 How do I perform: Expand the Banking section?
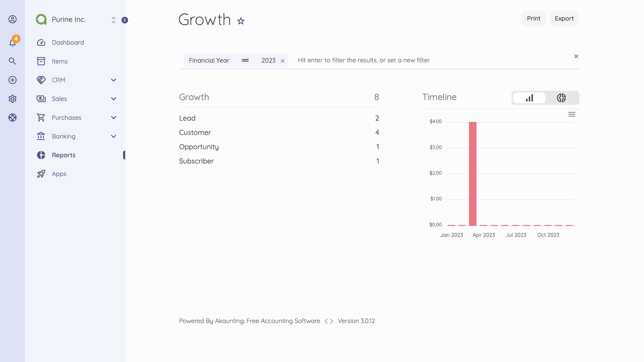[x=113, y=136]
